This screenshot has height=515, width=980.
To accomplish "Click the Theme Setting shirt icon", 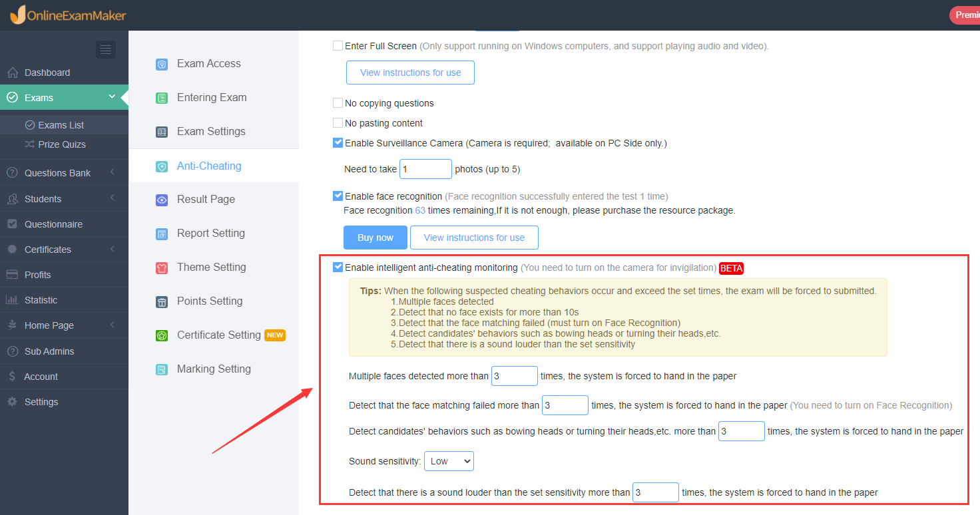I will 162,267.
